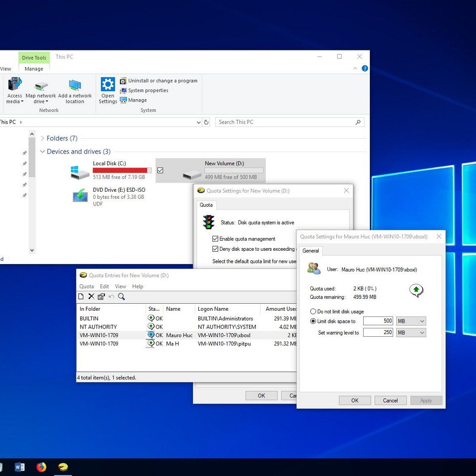
Task: Select Do not limit disk usage
Action: click(313, 312)
